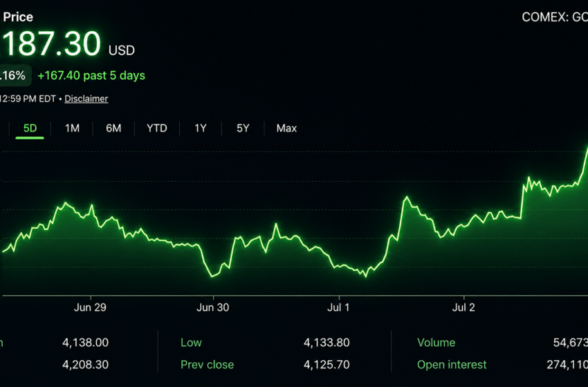Click the 'Price' heading
Screen dimensions: 588x387
tap(17, 17)
